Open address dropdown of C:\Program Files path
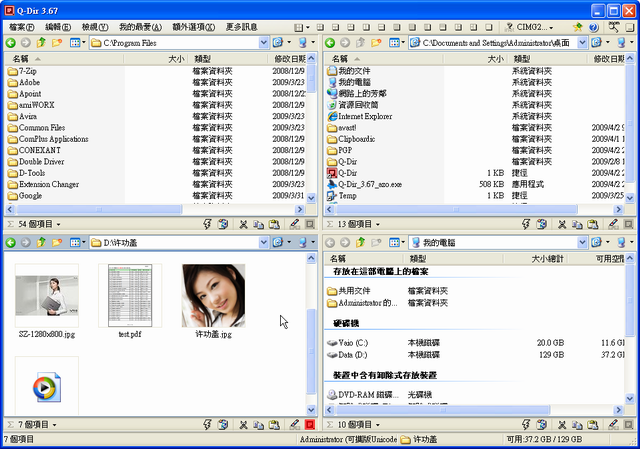The width and height of the screenshot is (640, 449). 263,43
